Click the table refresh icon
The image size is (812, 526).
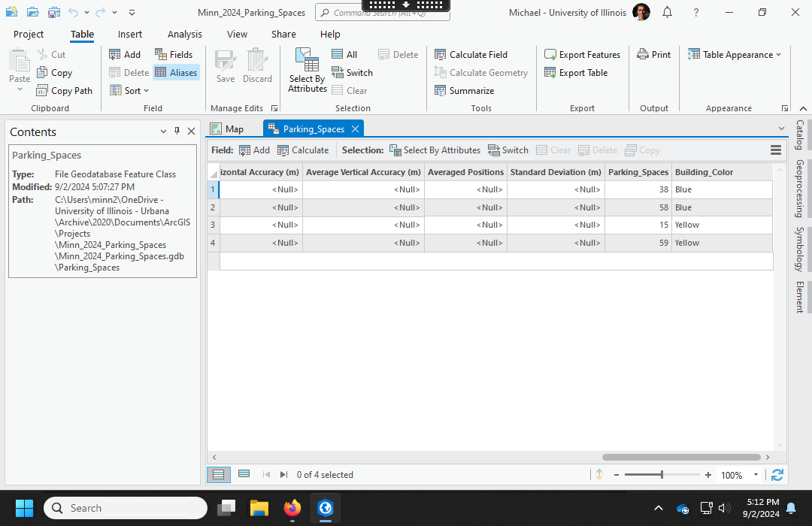coord(777,475)
